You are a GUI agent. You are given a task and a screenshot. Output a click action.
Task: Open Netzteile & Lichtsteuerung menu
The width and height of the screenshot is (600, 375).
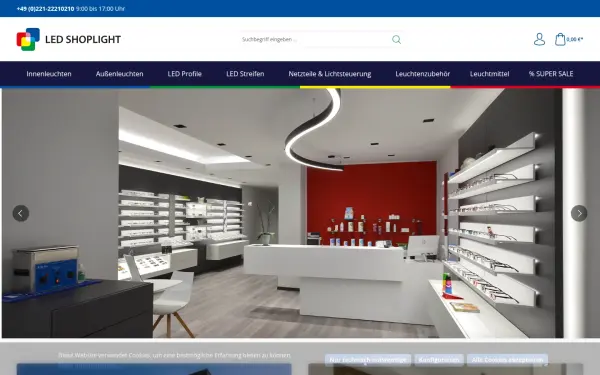(x=330, y=74)
